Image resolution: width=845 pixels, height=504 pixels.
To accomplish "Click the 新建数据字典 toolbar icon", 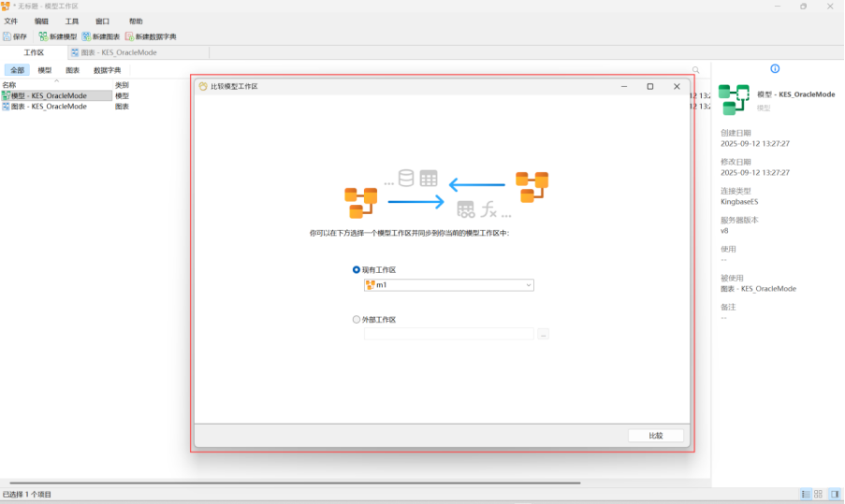I will (x=129, y=36).
